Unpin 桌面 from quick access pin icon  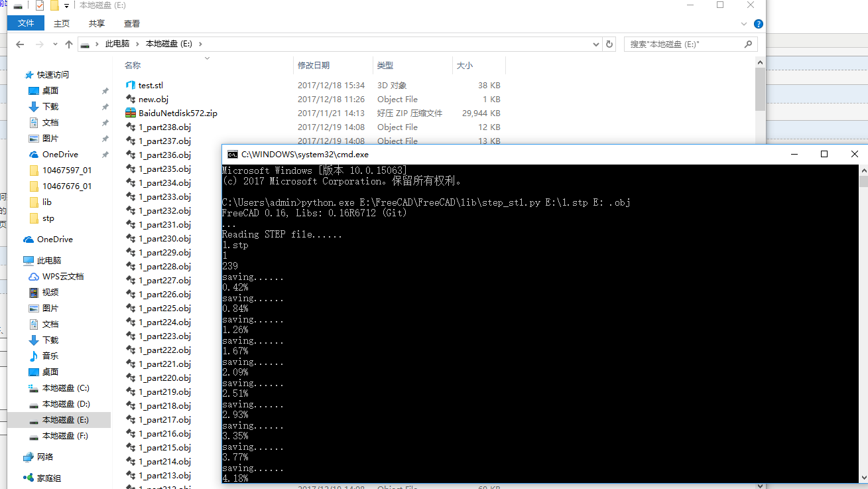click(105, 91)
